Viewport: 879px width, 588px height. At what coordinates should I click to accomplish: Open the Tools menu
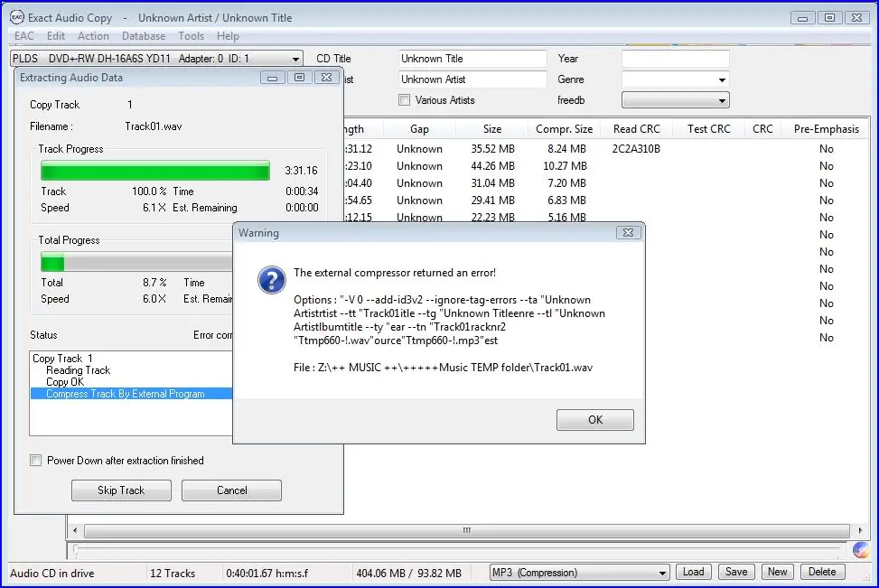tap(192, 36)
